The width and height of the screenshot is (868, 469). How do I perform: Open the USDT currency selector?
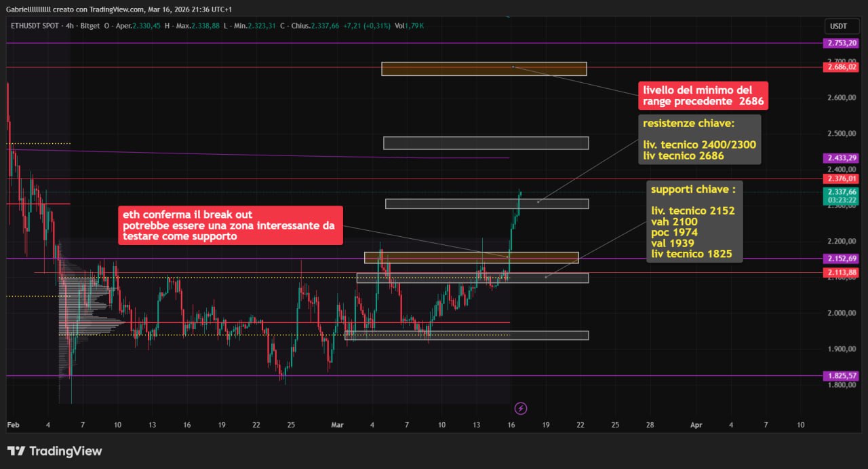coord(840,26)
